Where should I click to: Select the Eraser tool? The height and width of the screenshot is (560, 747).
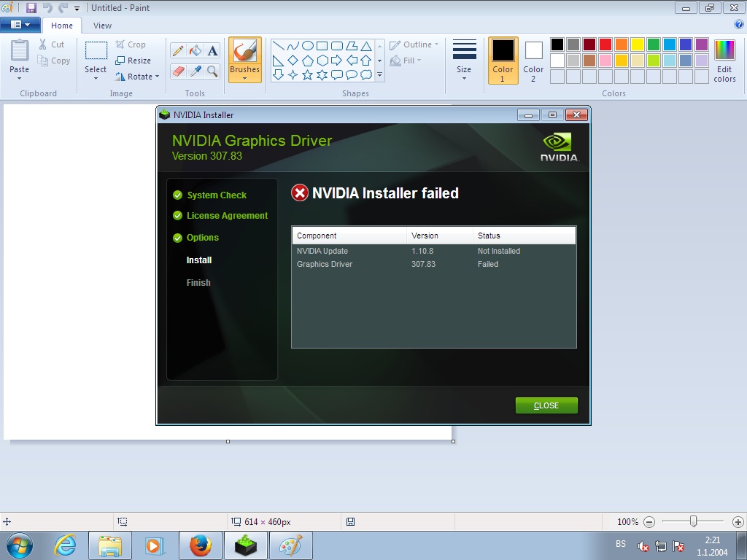(178, 71)
